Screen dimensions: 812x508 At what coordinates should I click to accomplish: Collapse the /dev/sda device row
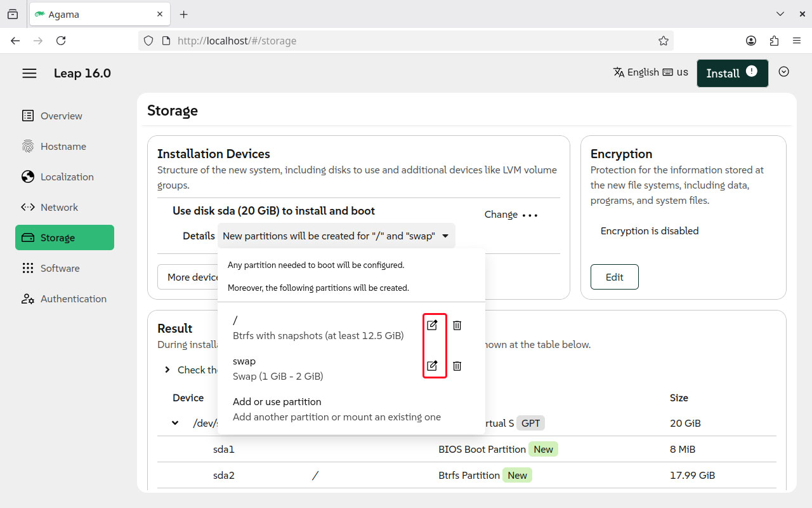pos(175,423)
